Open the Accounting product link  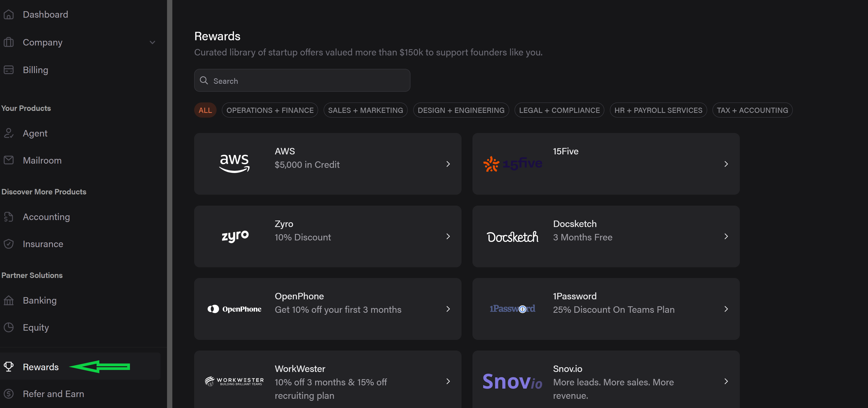[46, 217]
